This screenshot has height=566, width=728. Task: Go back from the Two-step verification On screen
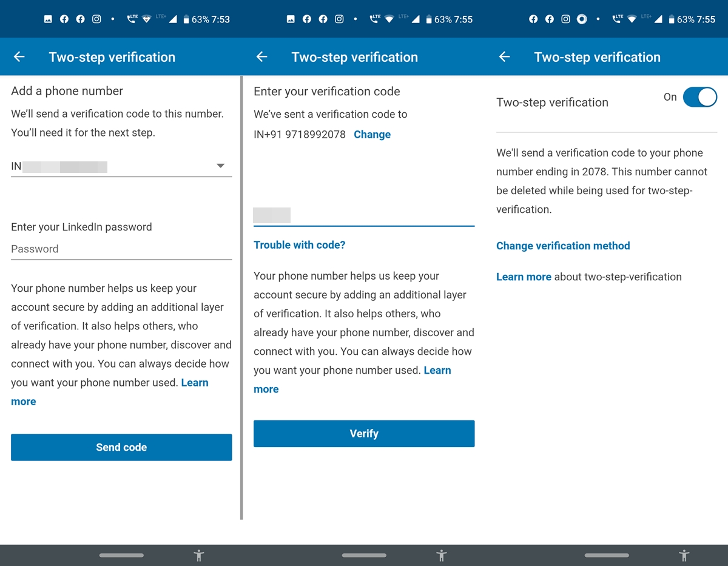pos(505,57)
